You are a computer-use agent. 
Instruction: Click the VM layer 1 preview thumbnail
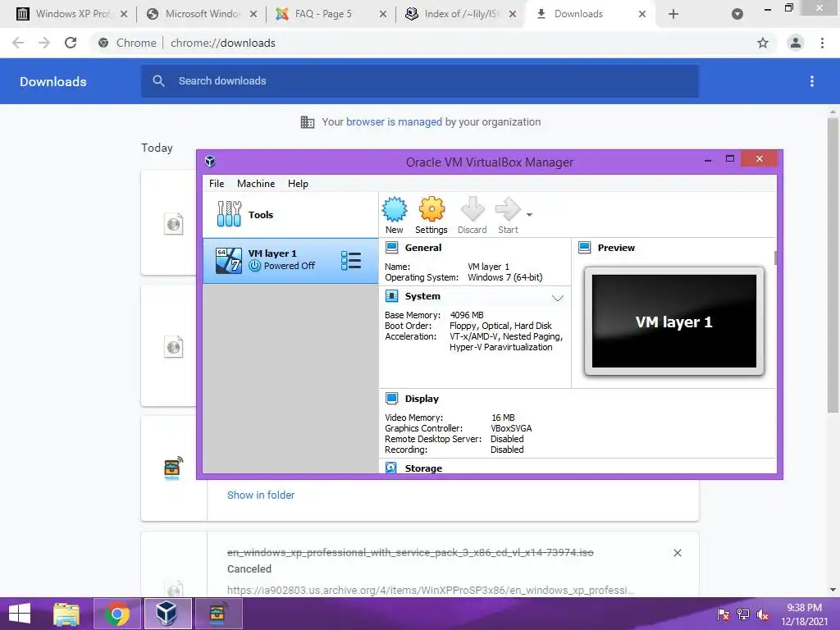[x=674, y=322]
